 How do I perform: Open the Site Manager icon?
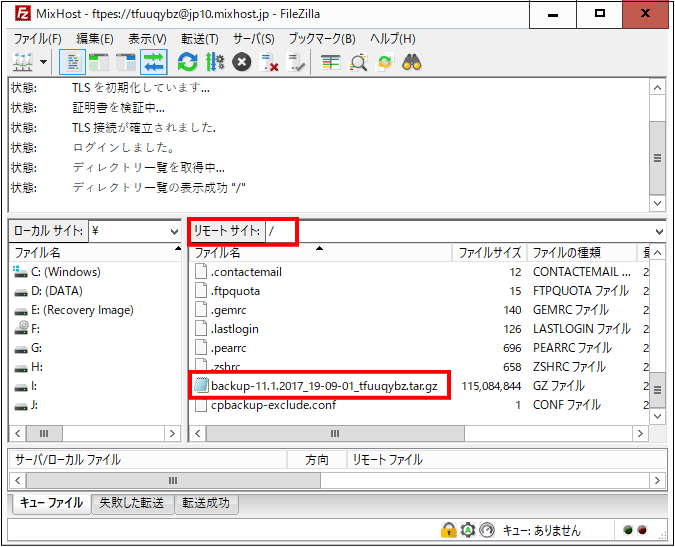click(x=23, y=62)
